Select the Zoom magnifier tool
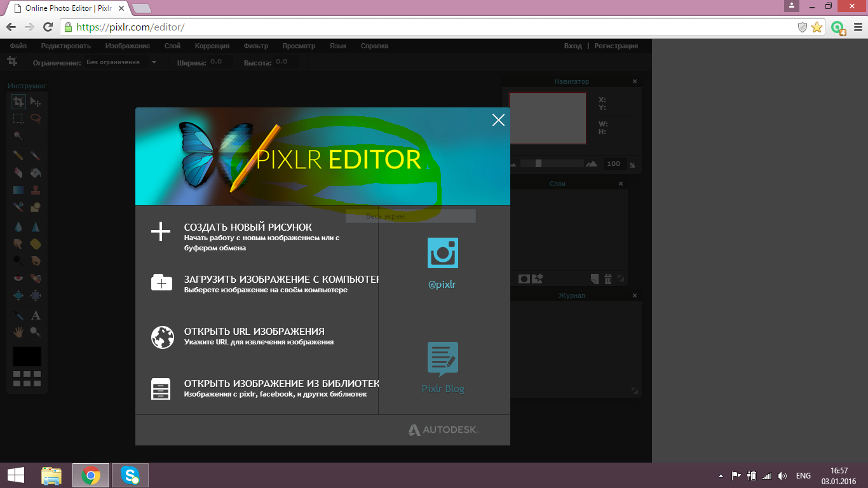The width and height of the screenshot is (868, 488). [36, 332]
